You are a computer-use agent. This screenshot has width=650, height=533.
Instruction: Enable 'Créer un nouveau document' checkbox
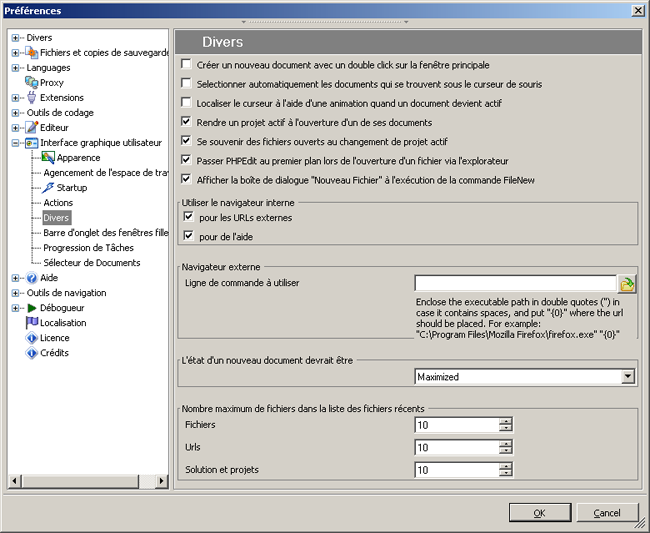point(187,64)
